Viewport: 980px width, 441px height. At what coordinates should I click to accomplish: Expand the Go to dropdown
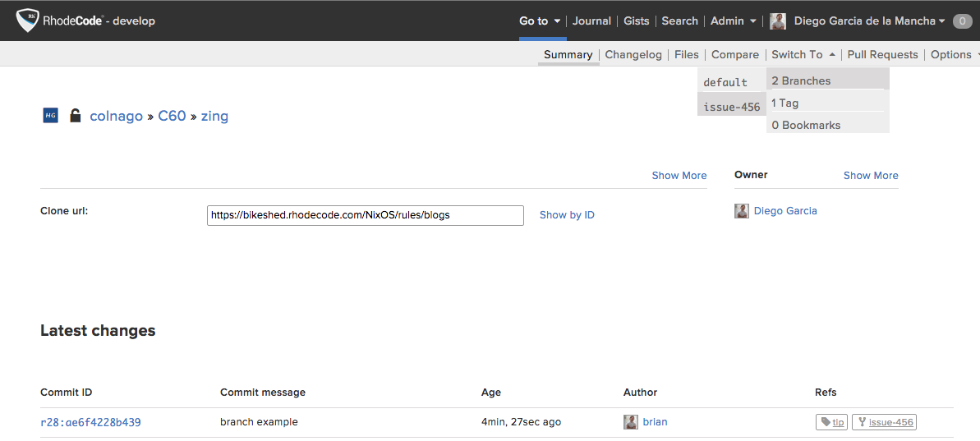[540, 21]
